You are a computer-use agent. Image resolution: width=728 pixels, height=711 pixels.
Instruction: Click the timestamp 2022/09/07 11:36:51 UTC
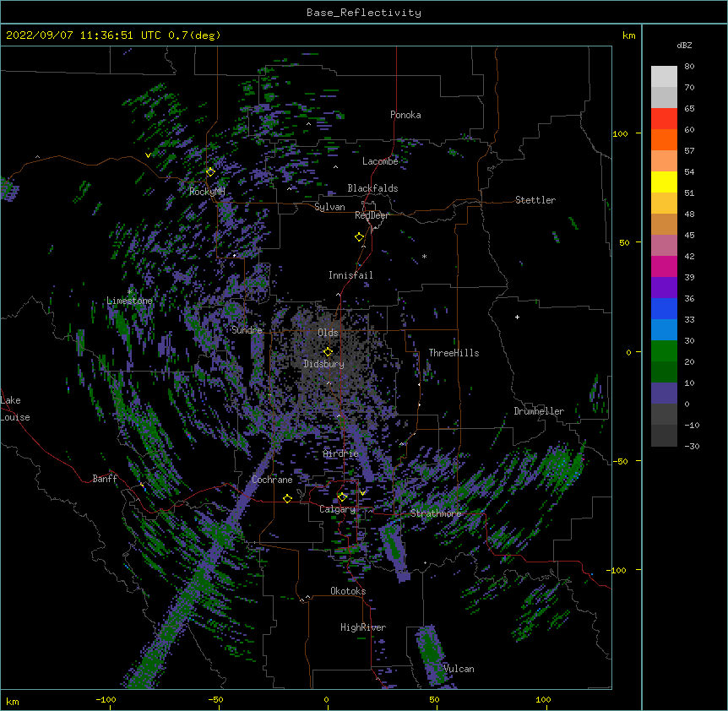pos(83,35)
